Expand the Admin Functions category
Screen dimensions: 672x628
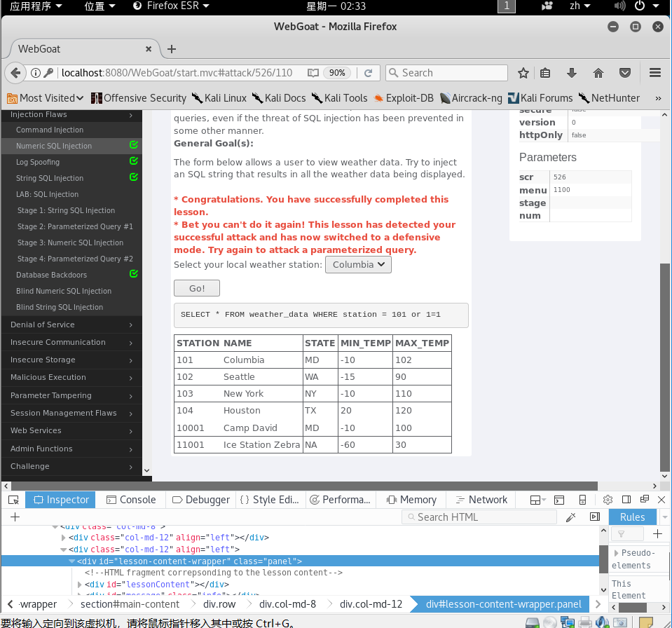pyautogui.click(x=71, y=449)
